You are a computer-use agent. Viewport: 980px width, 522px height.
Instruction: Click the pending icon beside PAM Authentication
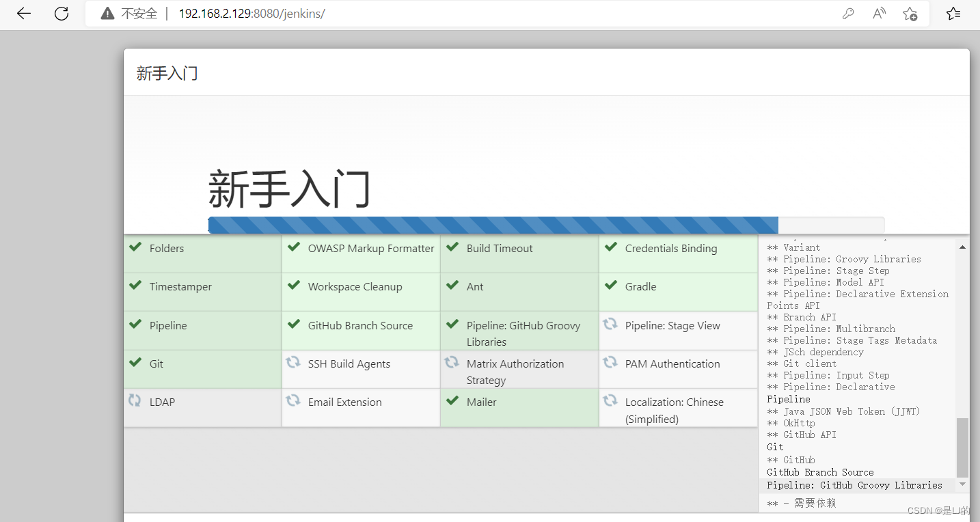coord(610,362)
